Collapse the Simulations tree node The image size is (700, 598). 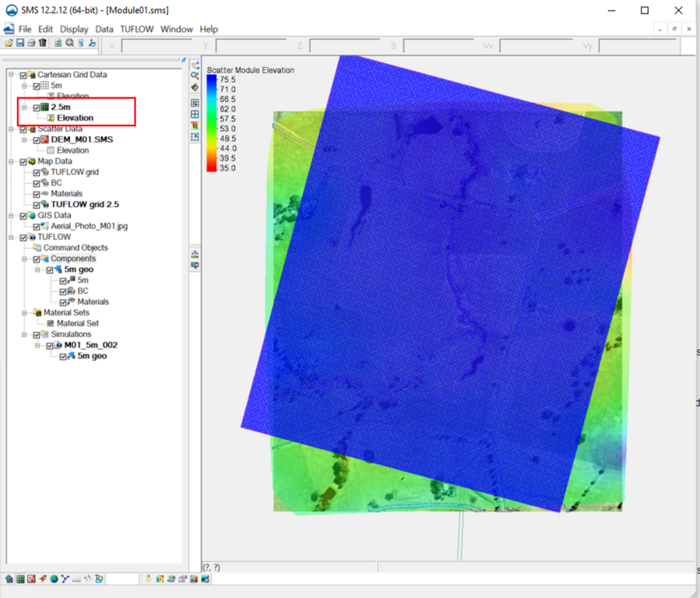(25, 334)
